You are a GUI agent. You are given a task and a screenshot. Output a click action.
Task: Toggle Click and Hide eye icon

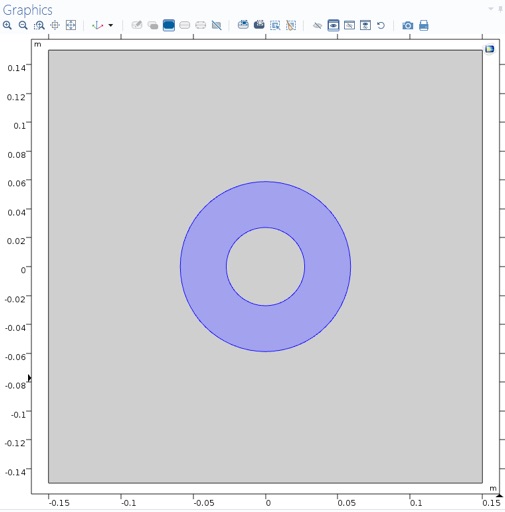(x=317, y=25)
